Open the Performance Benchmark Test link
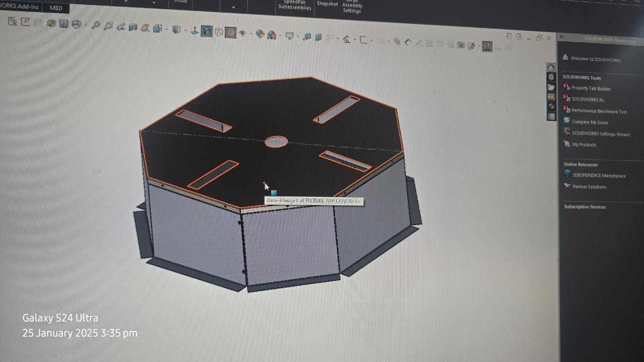This screenshot has height=362, width=644. 599,111
